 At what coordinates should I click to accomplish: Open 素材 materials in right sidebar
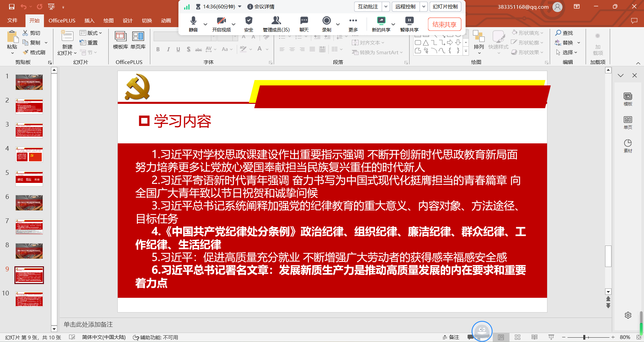628,146
